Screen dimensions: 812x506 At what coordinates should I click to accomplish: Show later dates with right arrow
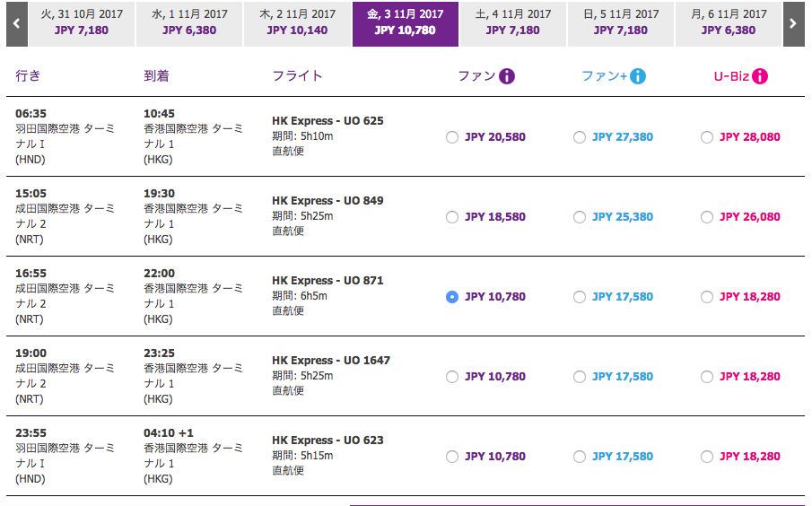[x=793, y=24]
